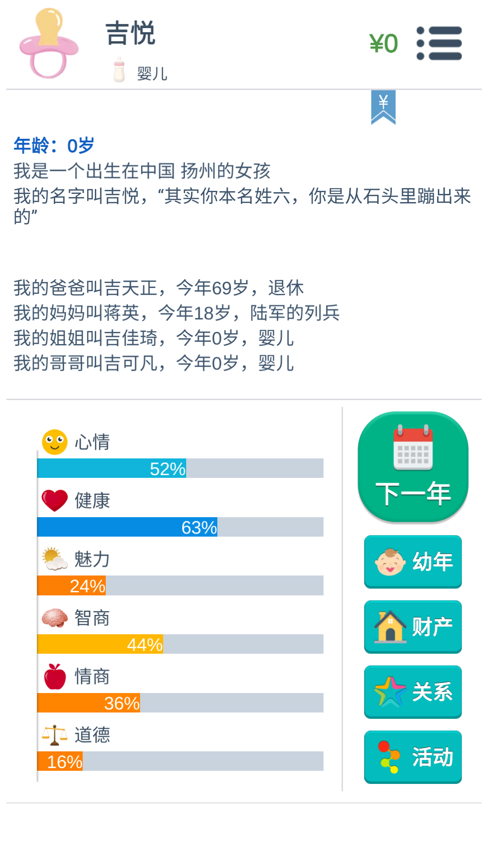Tap the smiley face 心情 icon
Screen dimensions: 488x868
click(55, 442)
